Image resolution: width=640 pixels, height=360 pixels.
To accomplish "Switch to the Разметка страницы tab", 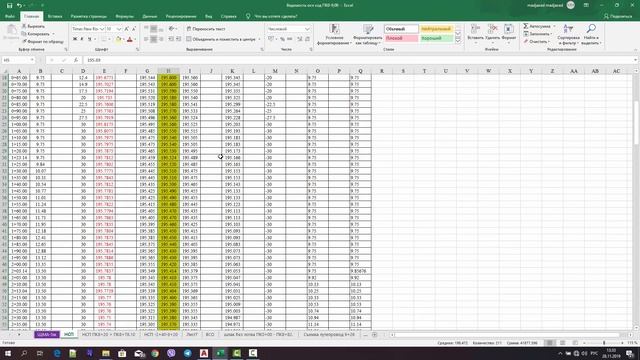I will coord(89,16).
